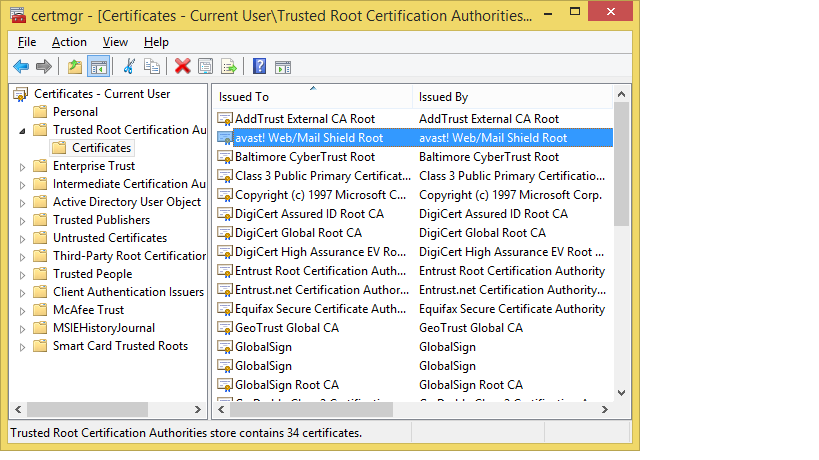This screenshot has height=460, width=819.
Task: Click folder icon next to Smart Card Trusted Roots
Action: click(40, 346)
